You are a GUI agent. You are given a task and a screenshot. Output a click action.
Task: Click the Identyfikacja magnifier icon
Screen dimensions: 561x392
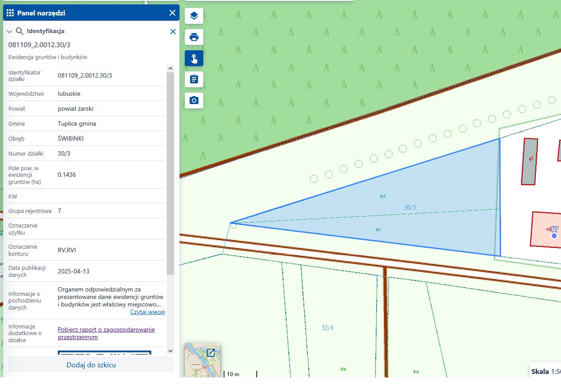pos(19,31)
